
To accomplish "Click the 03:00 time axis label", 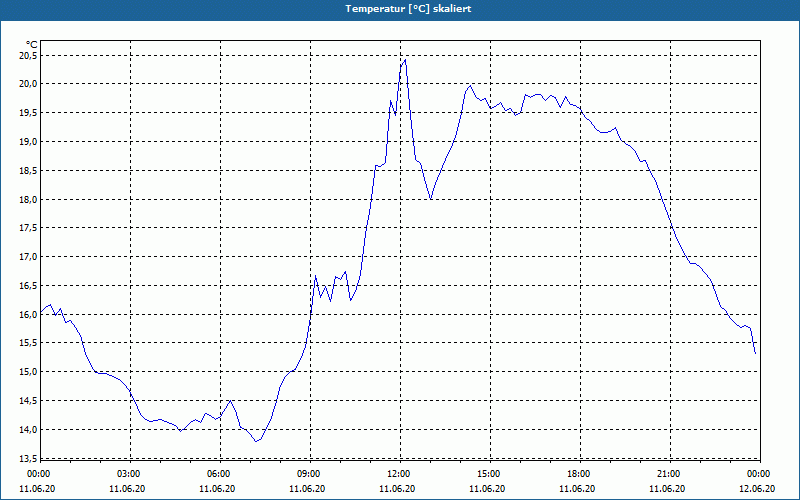I will pyautogui.click(x=130, y=474).
